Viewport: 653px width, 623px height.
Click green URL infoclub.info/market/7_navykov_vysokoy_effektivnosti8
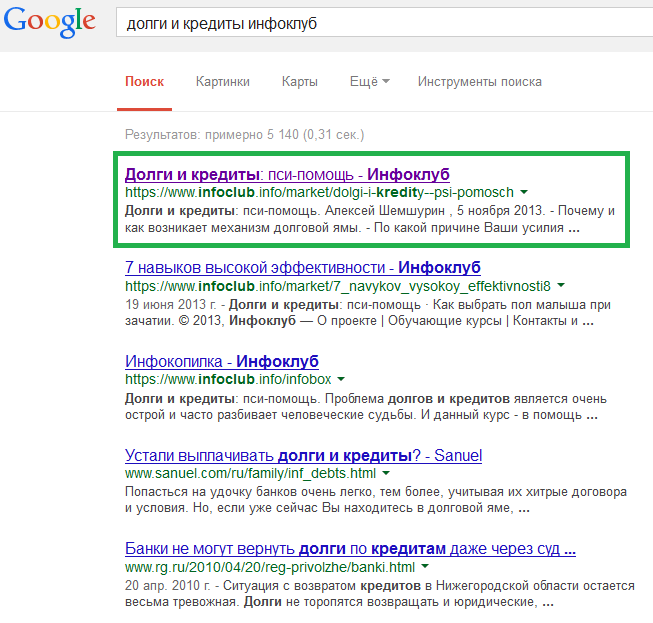coord(338,286)
